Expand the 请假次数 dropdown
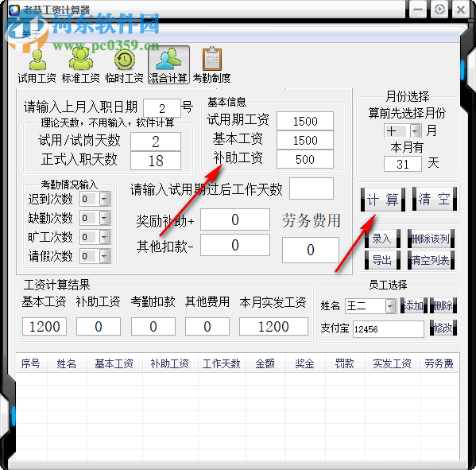This screenshot has height=470, width=476. pos(104,256)
